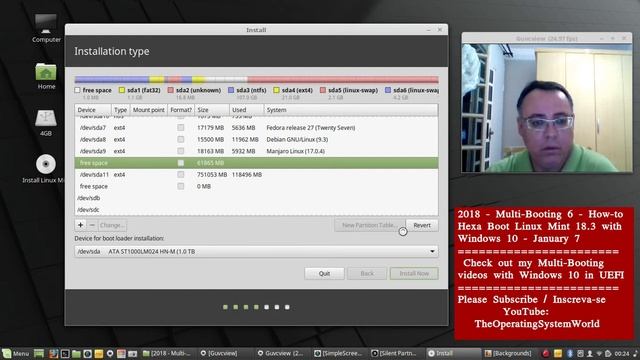
Task: Click the Quit button
Action: (x=324, y=273)
